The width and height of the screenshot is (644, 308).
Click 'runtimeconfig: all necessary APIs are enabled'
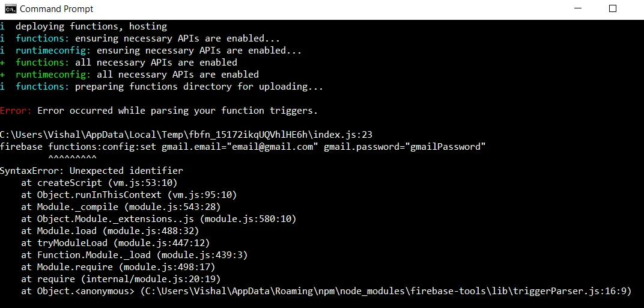pyautogui.click(x=137, y=75)
